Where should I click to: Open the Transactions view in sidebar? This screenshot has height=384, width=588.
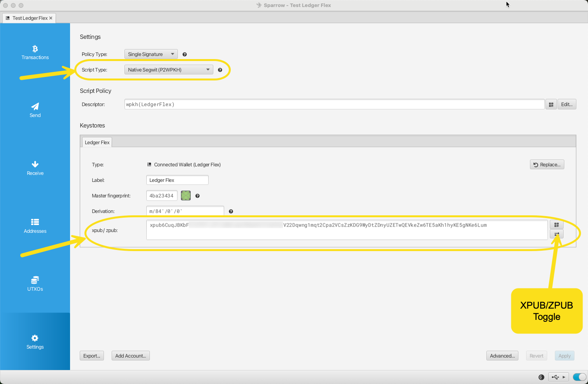35,52
